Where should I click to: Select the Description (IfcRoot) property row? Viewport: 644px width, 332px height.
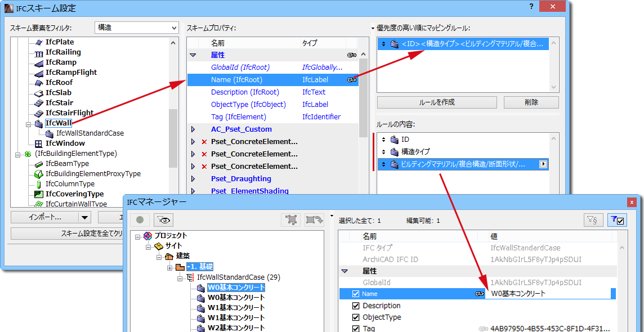272,92
